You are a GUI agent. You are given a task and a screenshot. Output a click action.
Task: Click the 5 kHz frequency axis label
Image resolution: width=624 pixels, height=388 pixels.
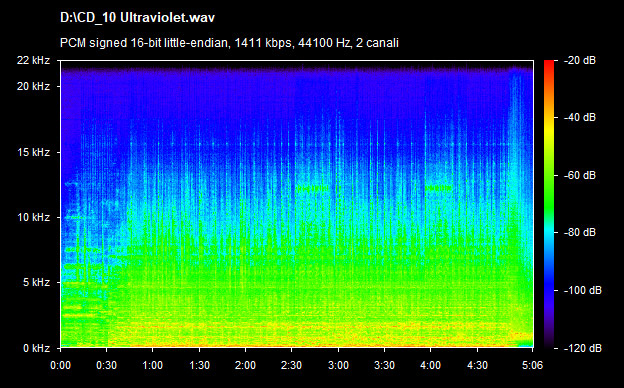click(x=36, y=283)
